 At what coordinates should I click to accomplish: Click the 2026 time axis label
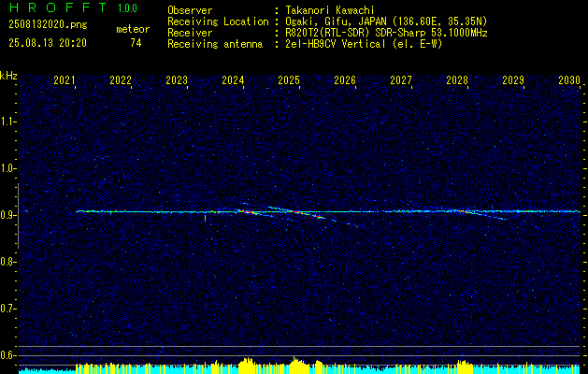[345, 79]
